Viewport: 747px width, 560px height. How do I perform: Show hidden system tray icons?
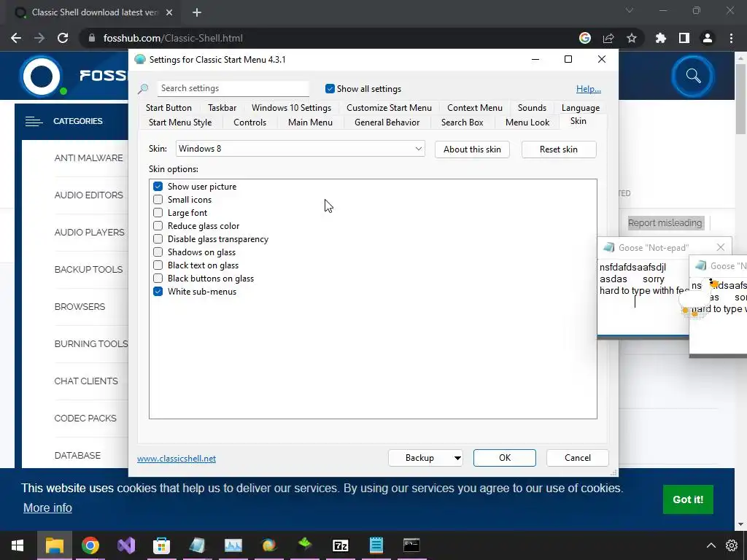(x=711, y=545)
